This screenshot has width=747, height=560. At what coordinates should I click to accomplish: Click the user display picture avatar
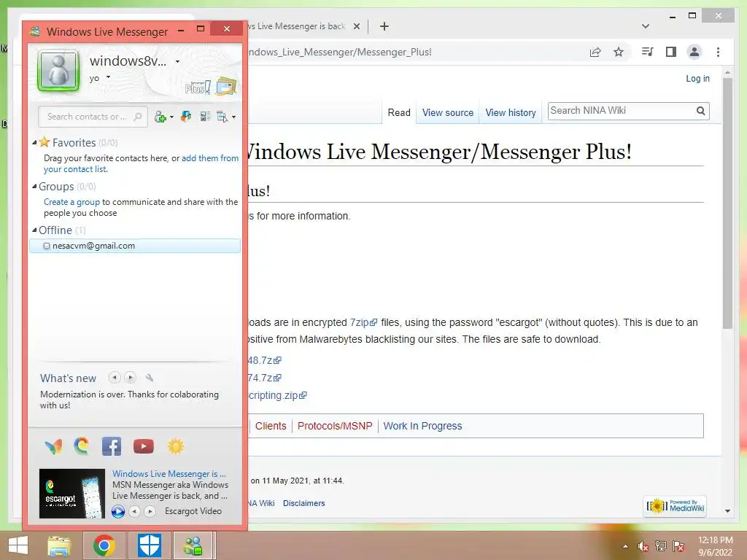(58, 71)
